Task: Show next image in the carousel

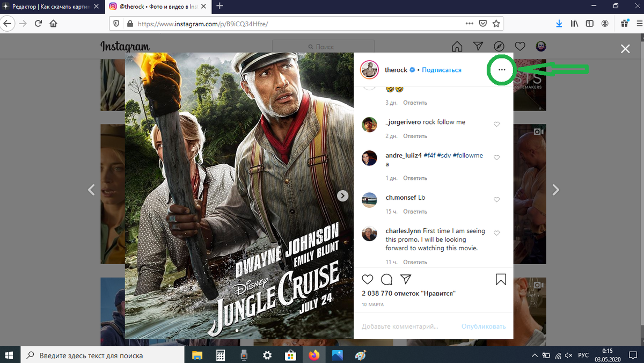Action: click(x=343, y=196)
